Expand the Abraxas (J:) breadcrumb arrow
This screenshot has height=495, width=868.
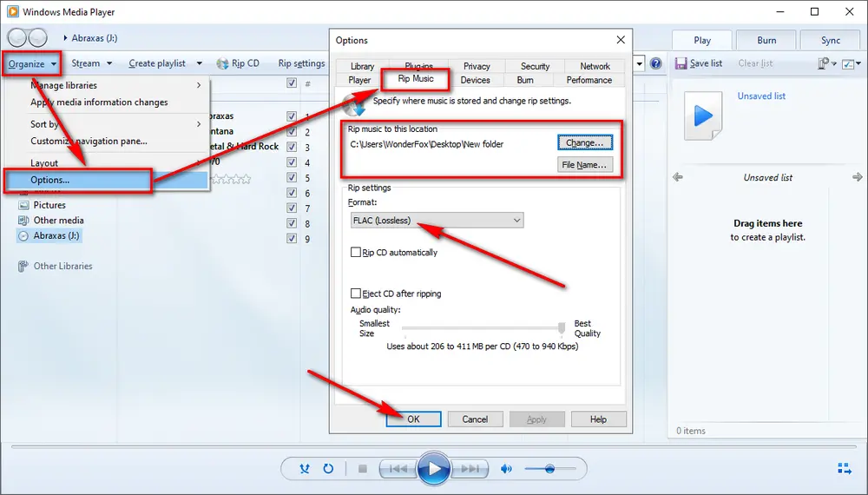65,38
